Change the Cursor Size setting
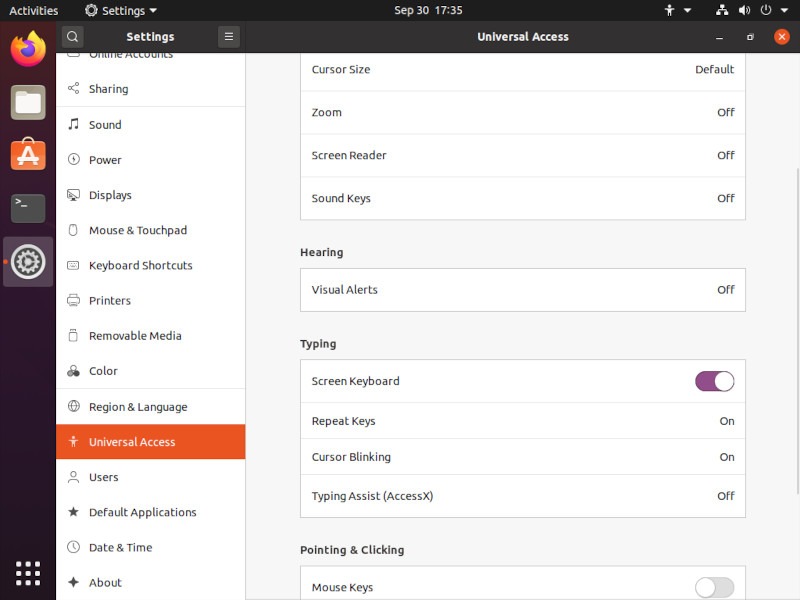The image size is (800, 600). (522, 70)
